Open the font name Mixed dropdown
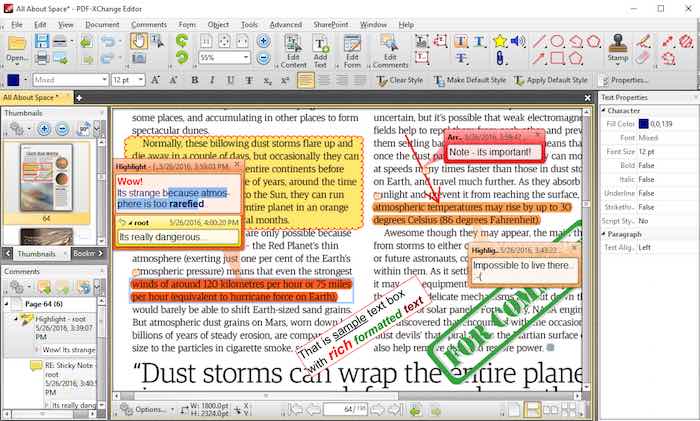The height and width of the screenshot is (421, 700). point(104,80)
